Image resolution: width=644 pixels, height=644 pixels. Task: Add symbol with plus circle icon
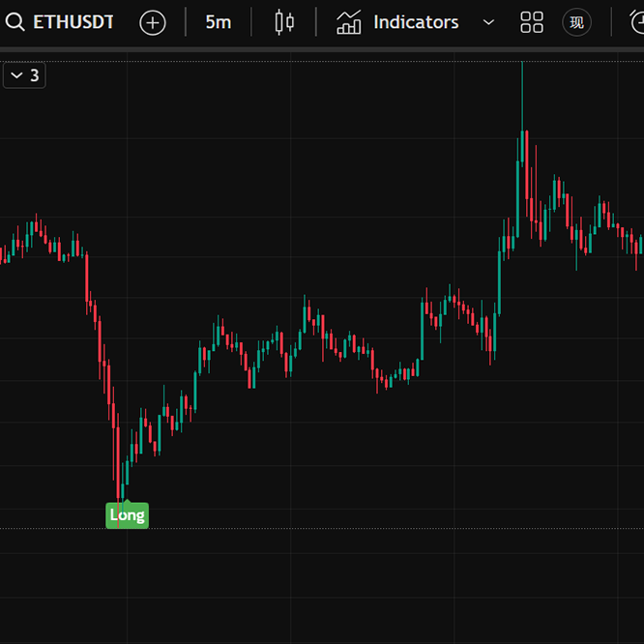tap(153, 22)
